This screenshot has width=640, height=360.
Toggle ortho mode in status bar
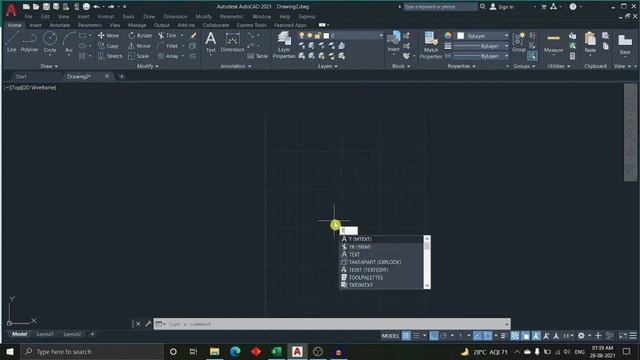point(434,336)
